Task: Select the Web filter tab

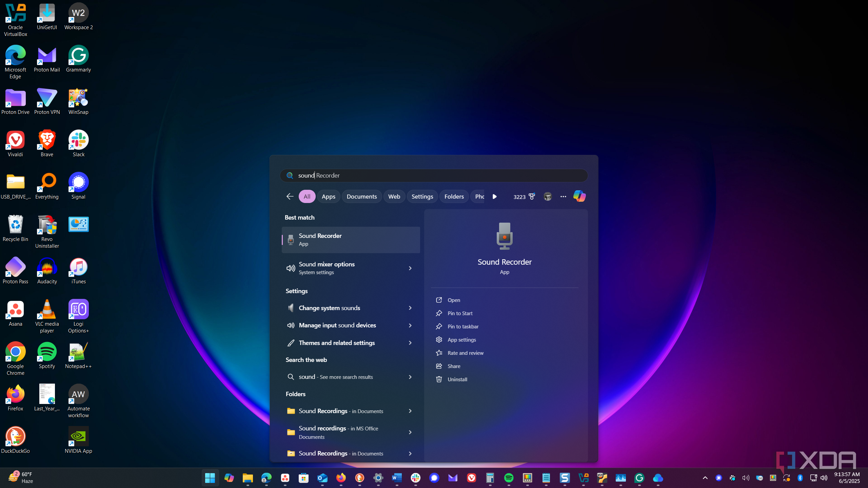Action: click(x=394, y=197)
